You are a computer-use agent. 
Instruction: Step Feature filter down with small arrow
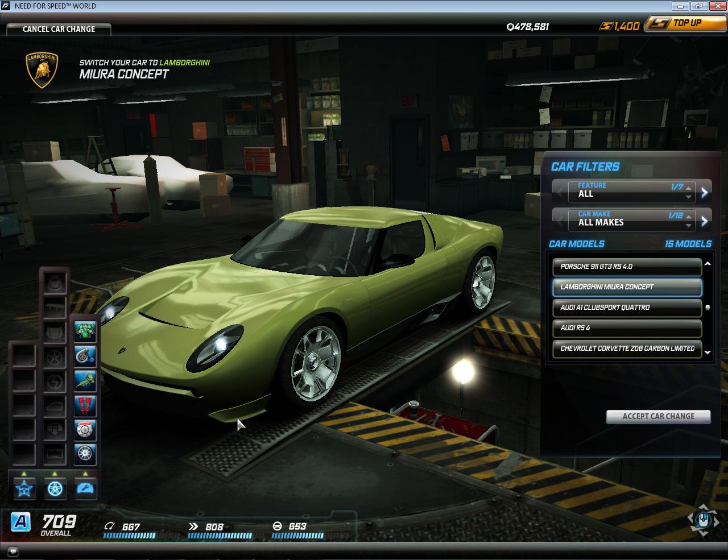coord(689,197)
